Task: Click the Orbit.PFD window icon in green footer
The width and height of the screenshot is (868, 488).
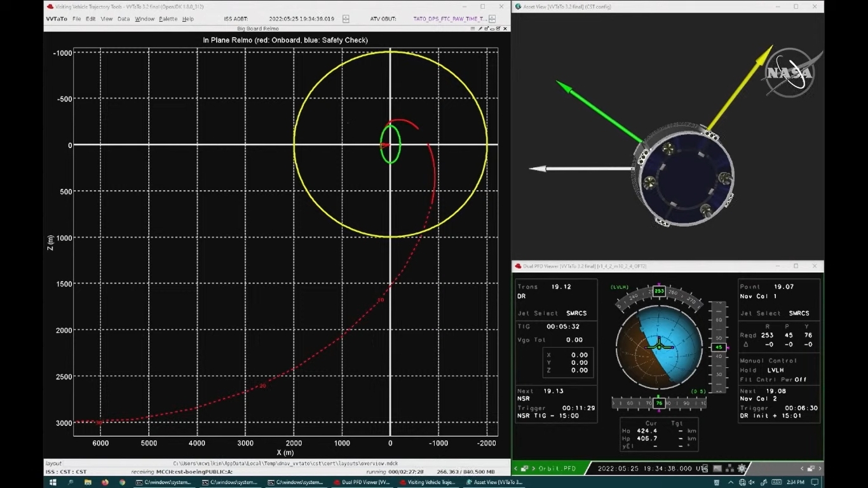Action: point(525,468)
